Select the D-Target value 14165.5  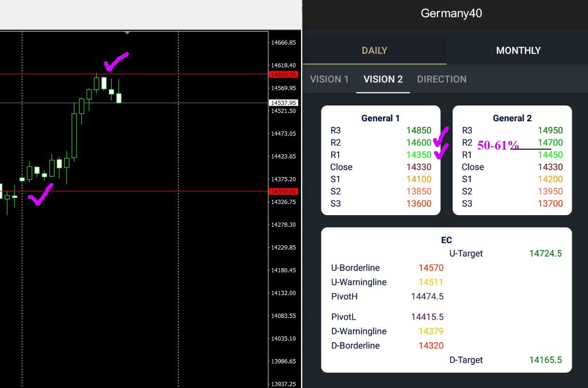click(545, 360)
